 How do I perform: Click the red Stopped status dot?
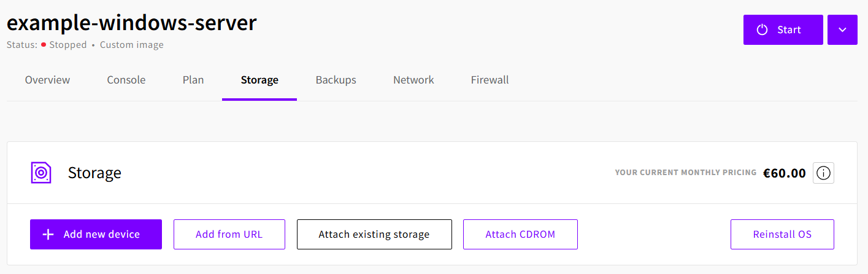44,45
